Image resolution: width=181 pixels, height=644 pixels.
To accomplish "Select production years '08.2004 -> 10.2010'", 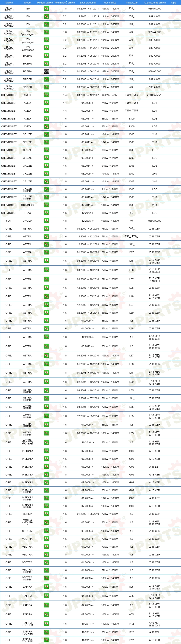I will (x=88, y=407).
